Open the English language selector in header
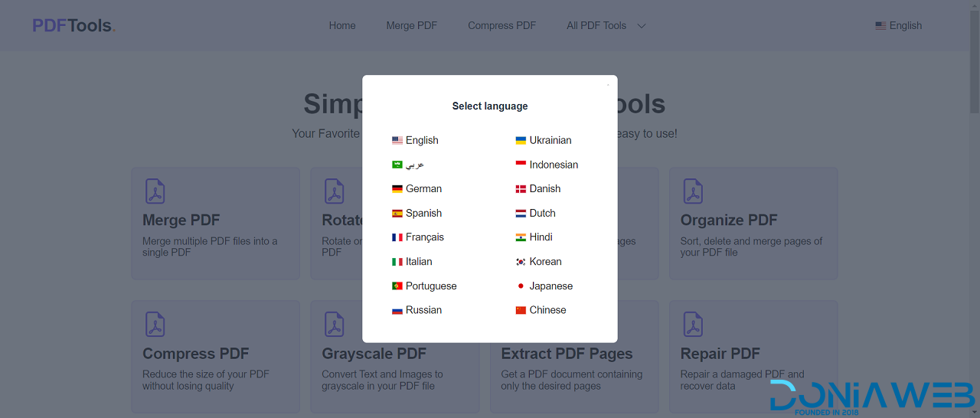Image resolution: width=980 pixels, height=418 pixels. click(898, 25)
